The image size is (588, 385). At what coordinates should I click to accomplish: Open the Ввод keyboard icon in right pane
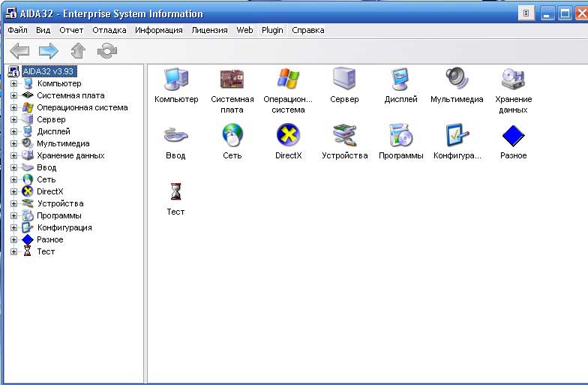(175, 135)
